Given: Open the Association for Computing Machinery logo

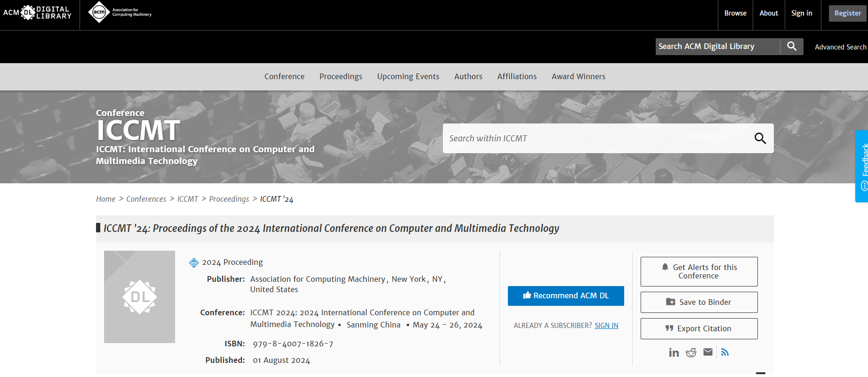Looking at the screenshot, I should 120,12.
